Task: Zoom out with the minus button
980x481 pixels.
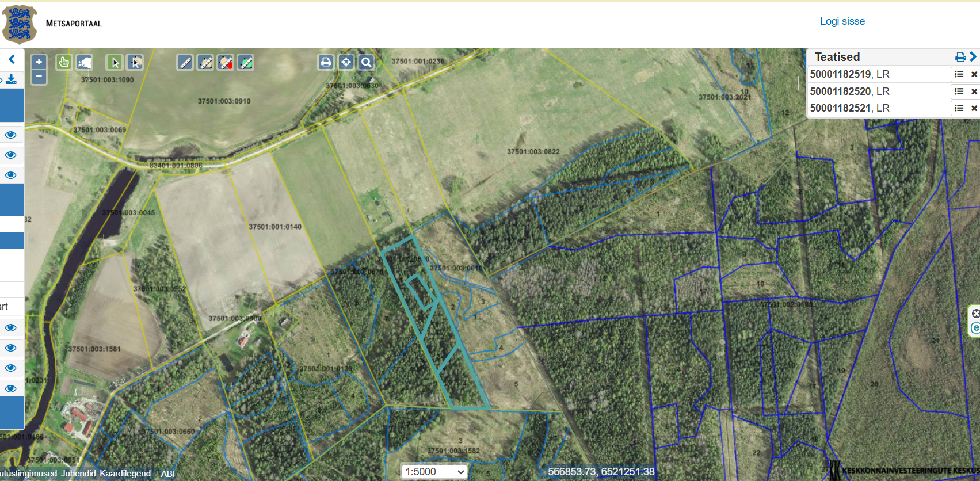Action: [39, 77]
